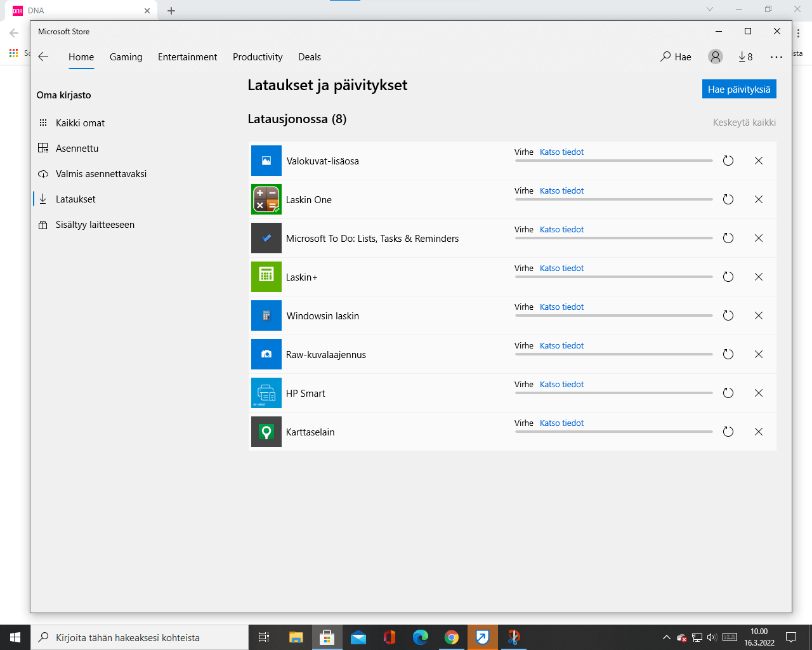Click Keskeytä kaikki to pause all
The image size is (812, 650).
click(744, 123)
